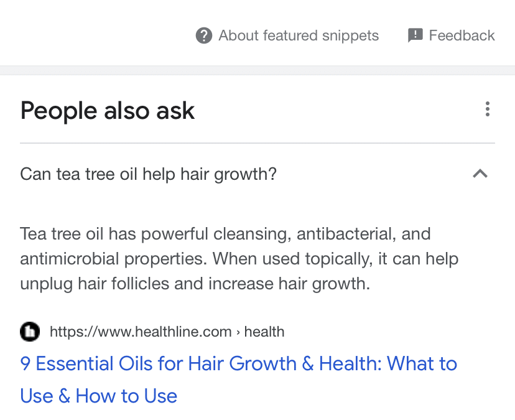Open the About featured snippets link
515x420 pixels.
[299, 35]
